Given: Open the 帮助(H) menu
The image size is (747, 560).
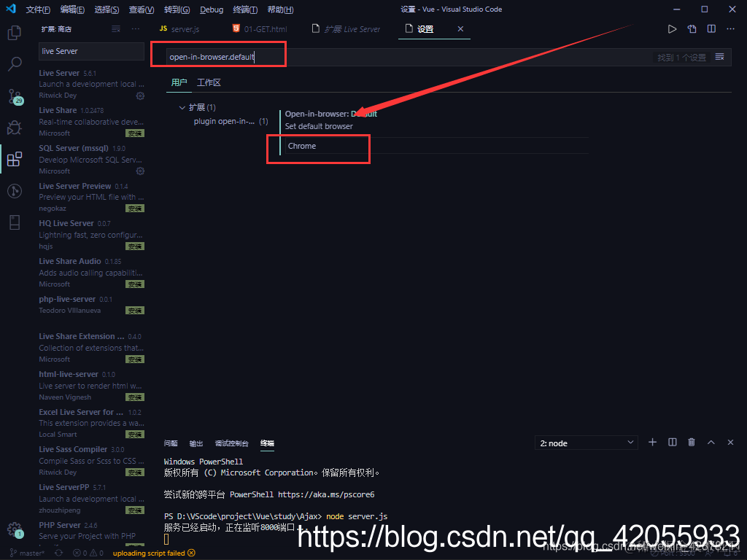Looking at the screenshot, I should [x=280, y=9].
